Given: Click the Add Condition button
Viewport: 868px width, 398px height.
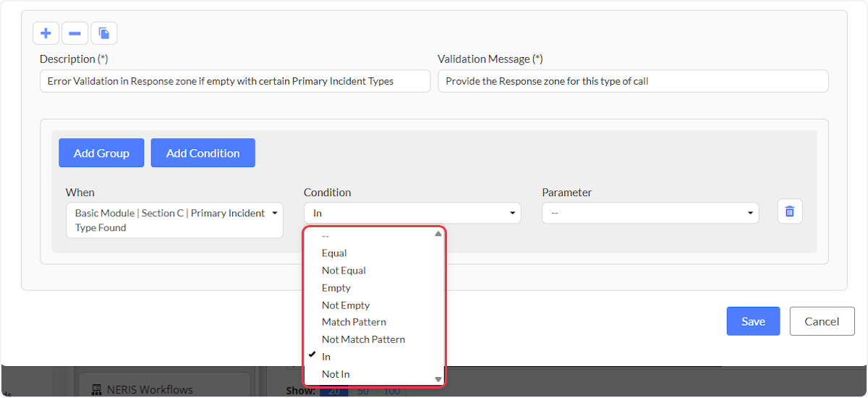Looking at the screenshot, I should 203,153.
